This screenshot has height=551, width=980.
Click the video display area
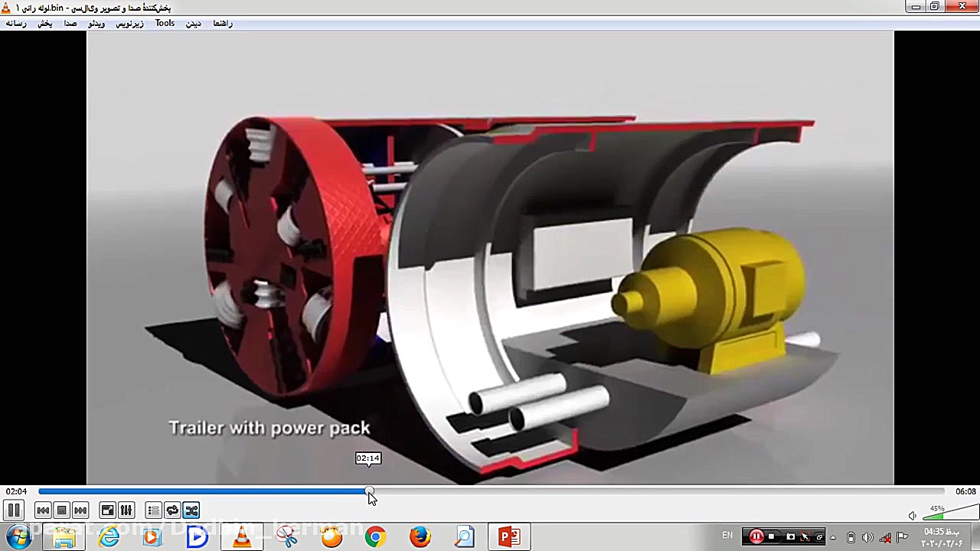(x=490, y=257)
